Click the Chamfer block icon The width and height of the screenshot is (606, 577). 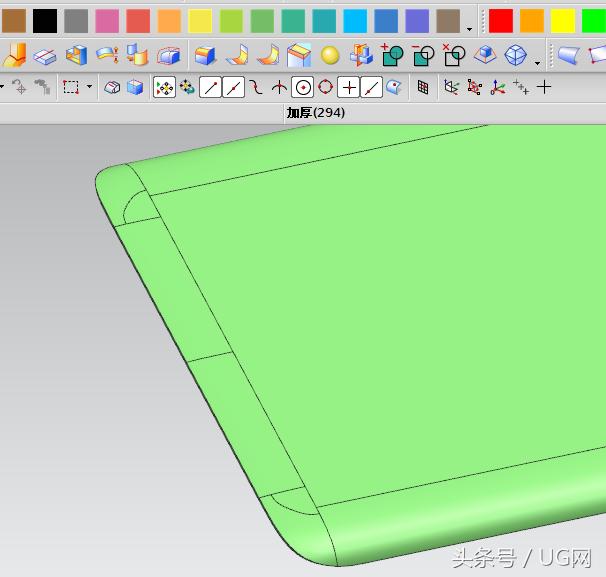[299, 55]
